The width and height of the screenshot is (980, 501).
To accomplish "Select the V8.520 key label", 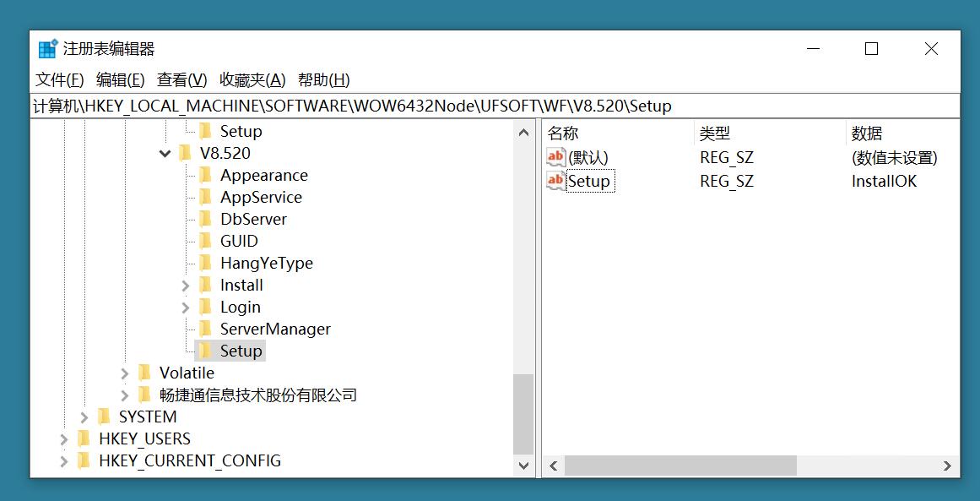I will (225, 153).
